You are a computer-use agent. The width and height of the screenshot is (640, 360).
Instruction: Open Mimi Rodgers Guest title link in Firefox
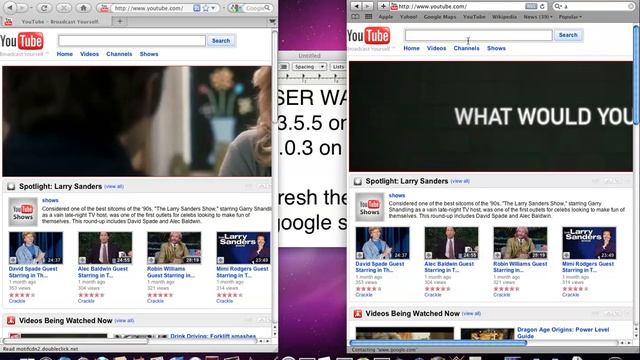[242, 272]
